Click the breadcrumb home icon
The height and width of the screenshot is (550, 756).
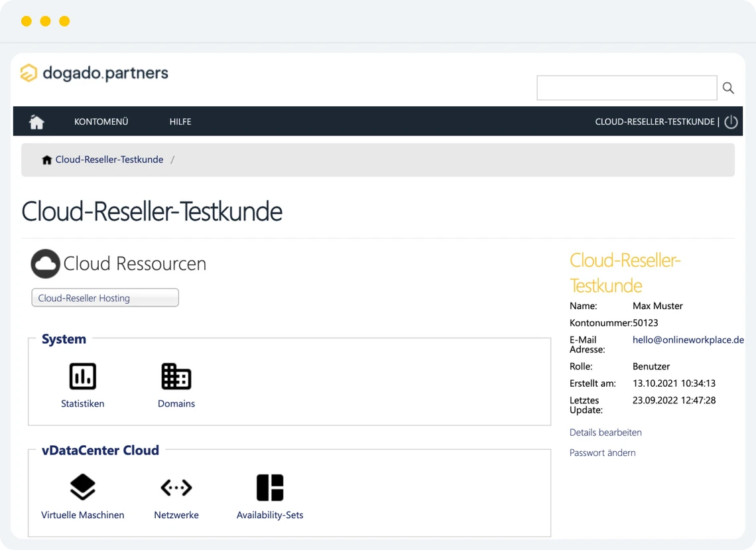click(x=47, y=160)
